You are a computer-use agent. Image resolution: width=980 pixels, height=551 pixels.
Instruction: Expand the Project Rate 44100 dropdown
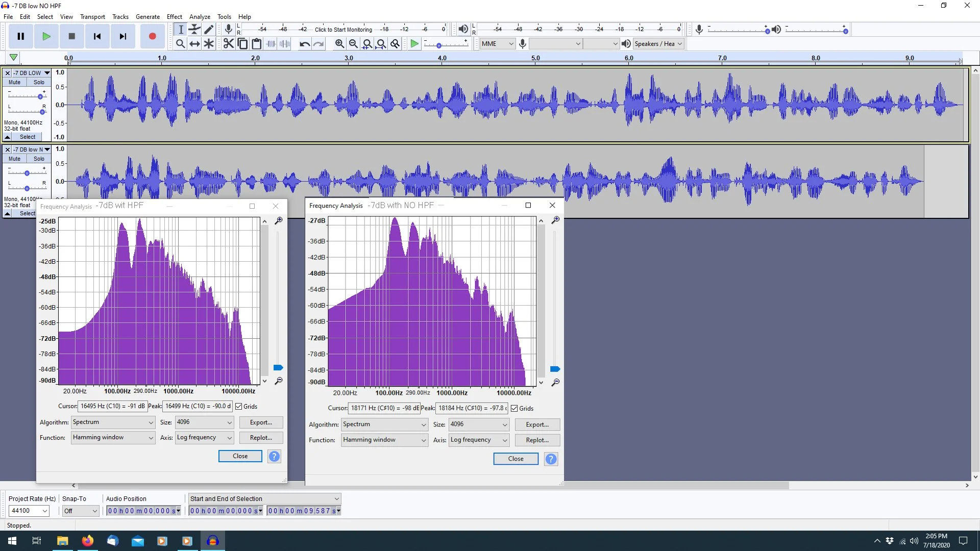coord(45,511)
